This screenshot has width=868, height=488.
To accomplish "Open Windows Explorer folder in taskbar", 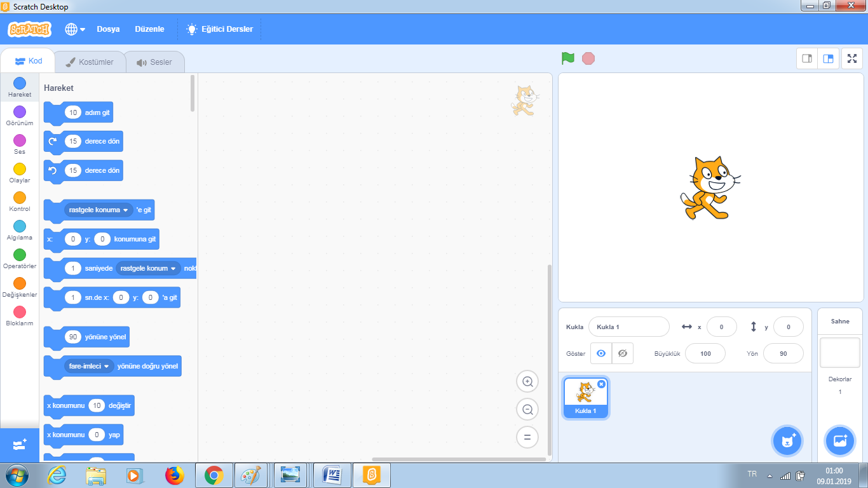I will [x=97, y=475].
